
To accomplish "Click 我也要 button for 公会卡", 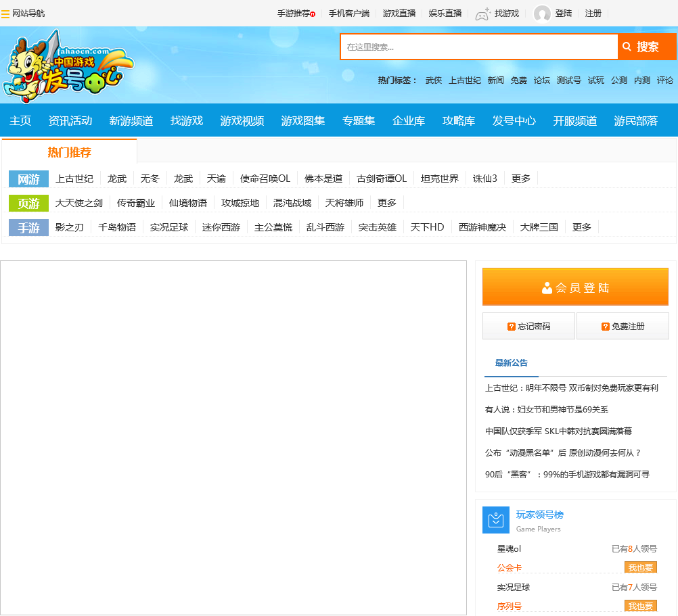I will point(640,567).
